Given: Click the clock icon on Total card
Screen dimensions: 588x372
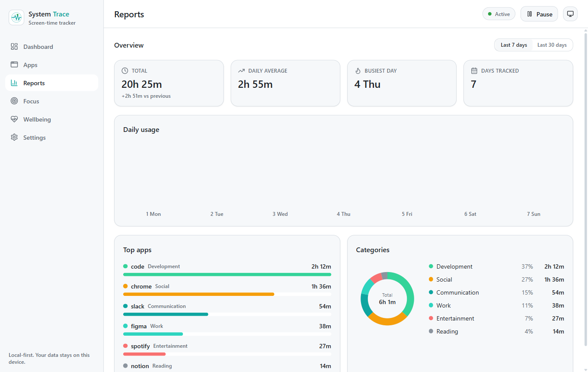Looking at the screenshot, I should tap(125, 71).
